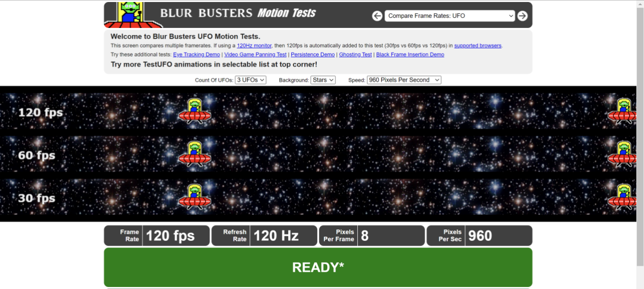644x289 pixels.
Task: Click the Frame Rate 120 fps readout
Action: coord(157,236)
